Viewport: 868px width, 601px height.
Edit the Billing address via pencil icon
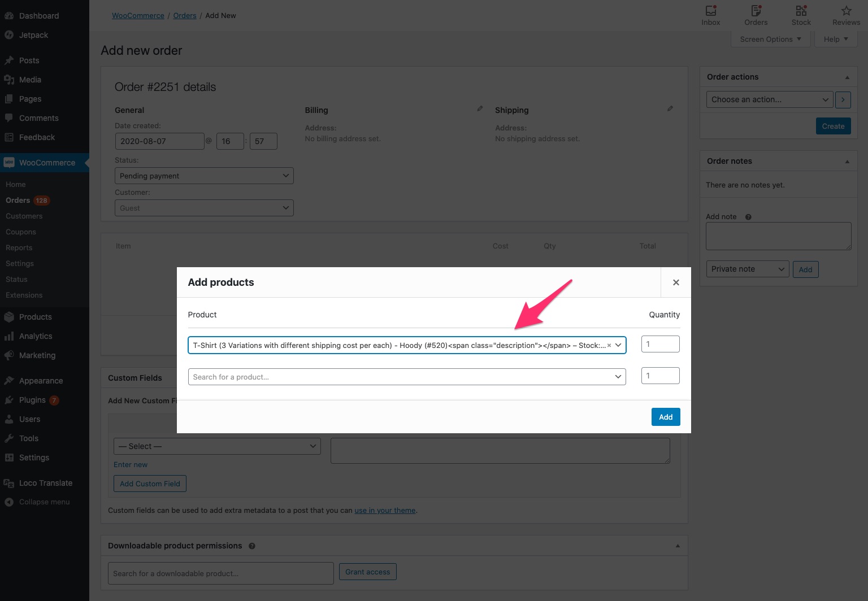point(480,108)
